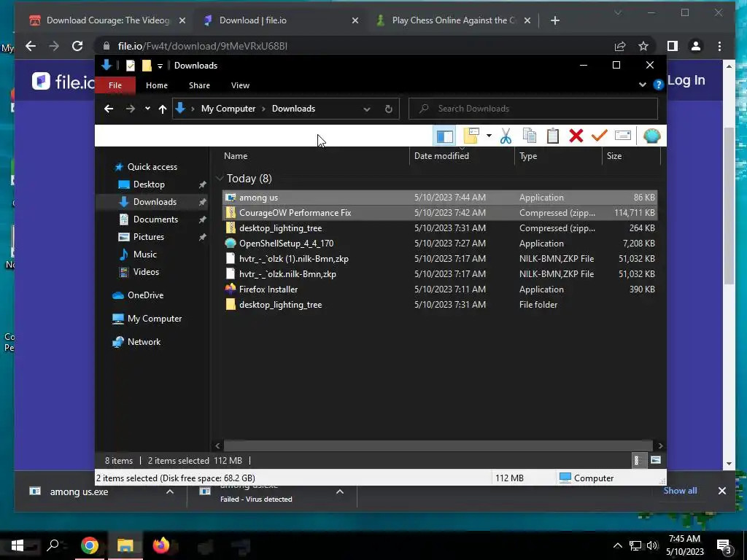Click the orange checkmark Properties icon
Screen dimensions: 747x560
(599, 136)
